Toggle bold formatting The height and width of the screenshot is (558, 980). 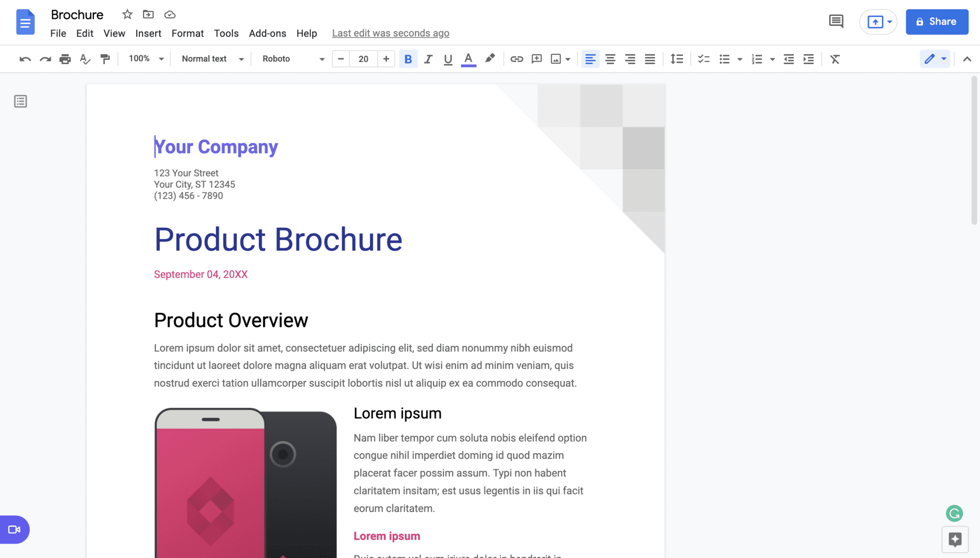click(408, 58)
